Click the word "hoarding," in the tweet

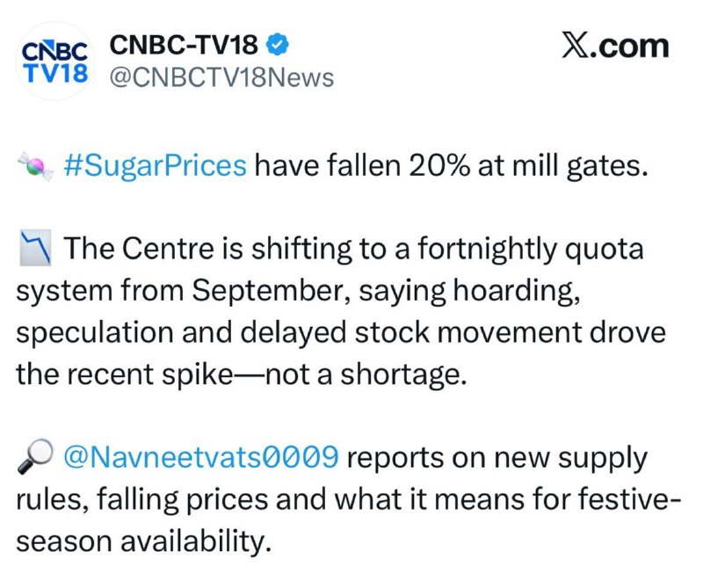pos(517,291)
